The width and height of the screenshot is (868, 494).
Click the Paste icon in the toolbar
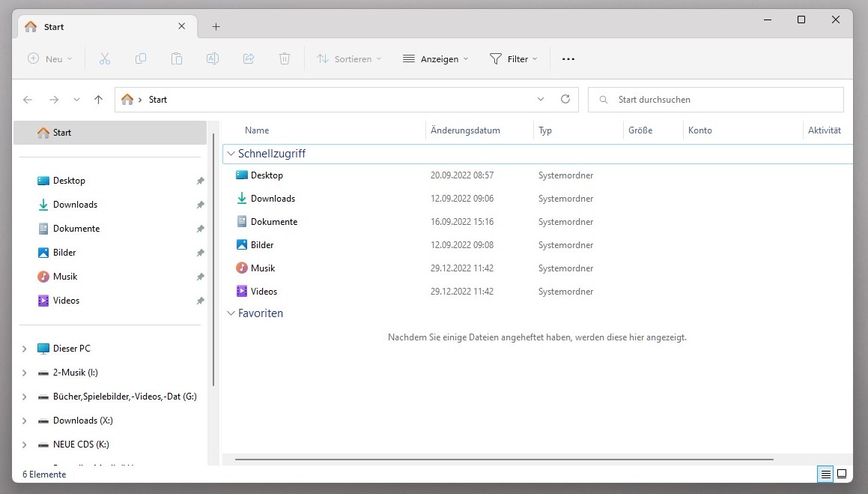pyautogui.click(x=177, y=58)
